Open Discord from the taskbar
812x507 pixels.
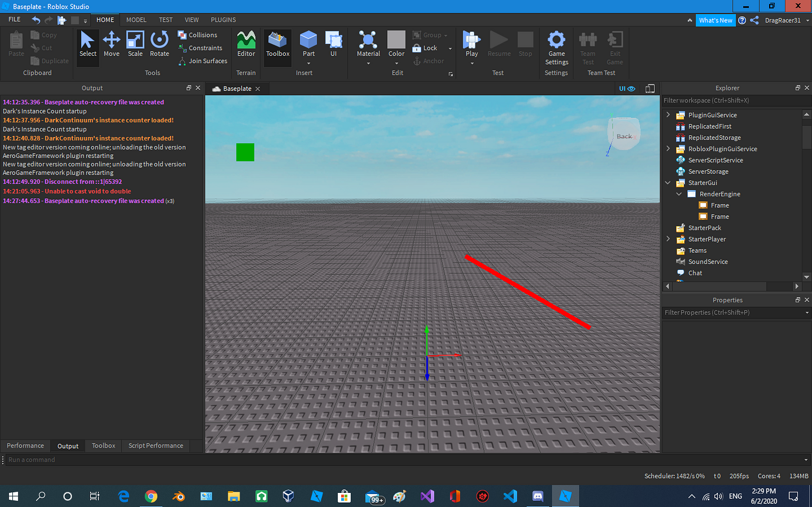click(x=537, y=496)
